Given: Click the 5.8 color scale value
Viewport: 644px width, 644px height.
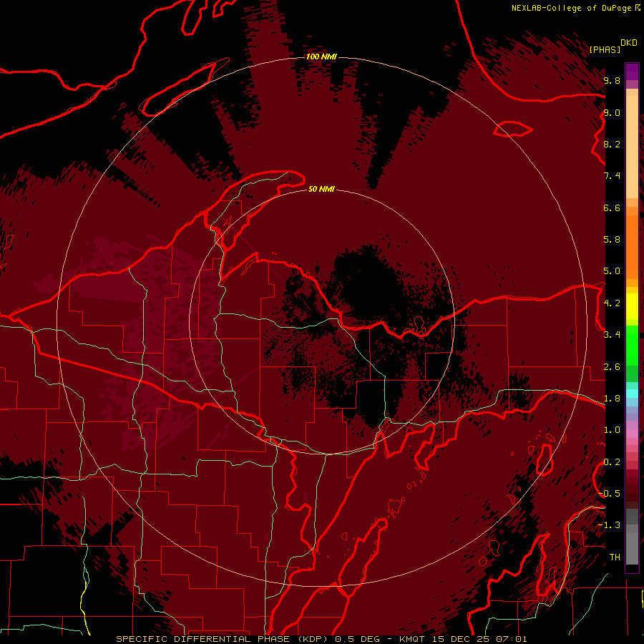Looking at the screenshot, I should click(x=612, y=240).
